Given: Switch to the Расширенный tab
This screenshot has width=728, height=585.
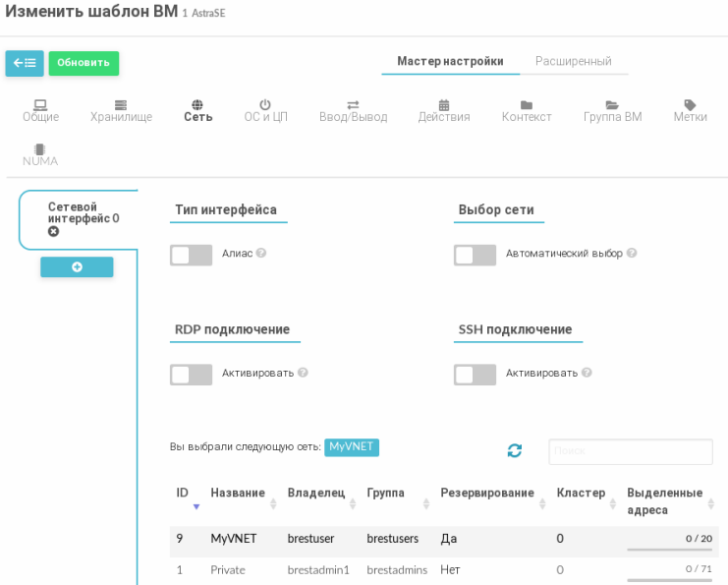Looking at the screenshot, I should pos(573,61).
